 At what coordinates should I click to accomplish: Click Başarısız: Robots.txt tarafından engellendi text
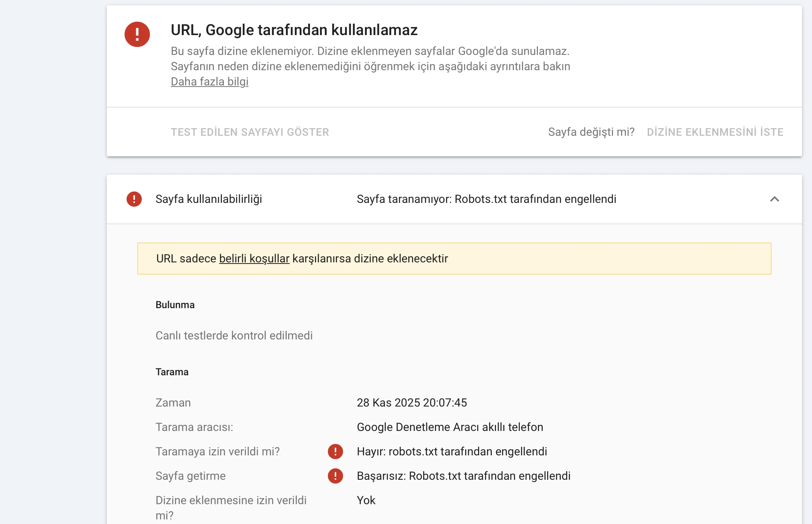[x=463, y=476]
